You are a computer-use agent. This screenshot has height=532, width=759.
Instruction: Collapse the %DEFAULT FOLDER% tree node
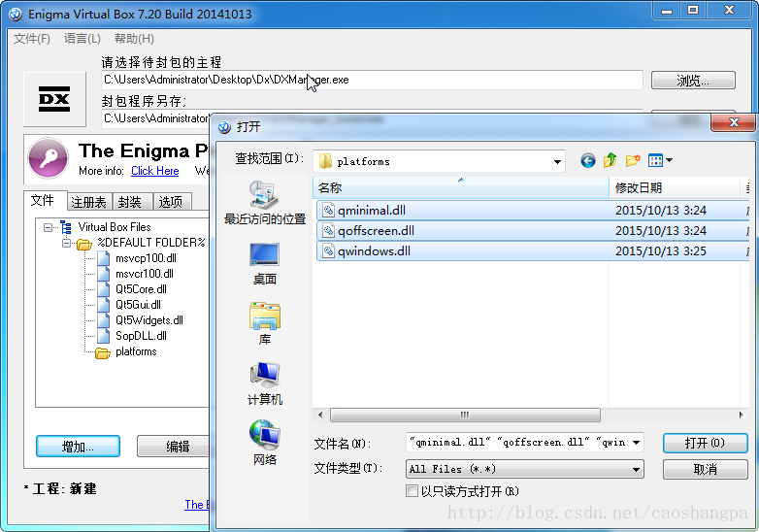(66, 243)
